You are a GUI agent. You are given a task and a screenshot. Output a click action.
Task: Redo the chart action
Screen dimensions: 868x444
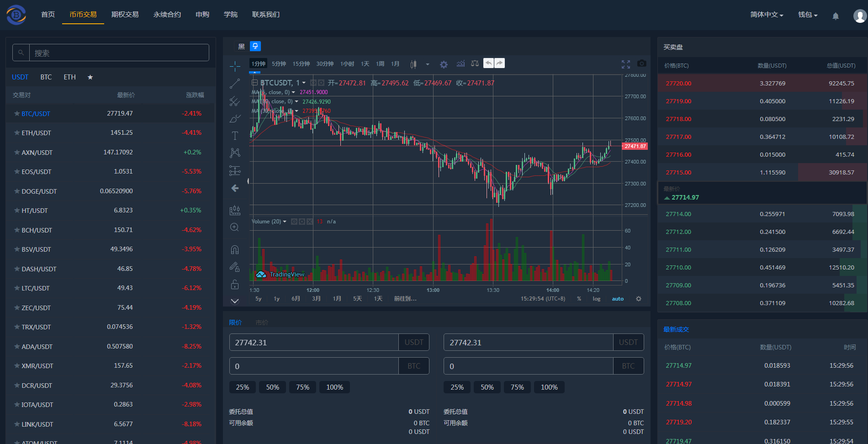pyautogui.click(x=500, y=63)
